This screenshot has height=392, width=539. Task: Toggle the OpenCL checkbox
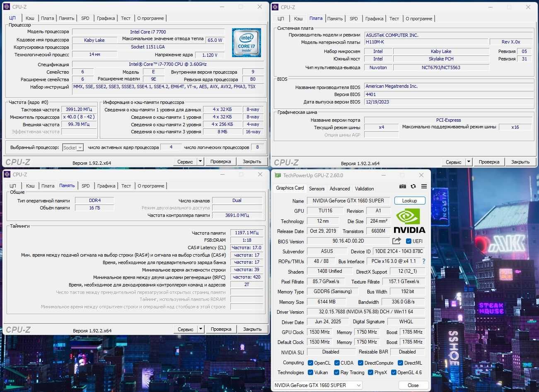click(x=310, y=363)
